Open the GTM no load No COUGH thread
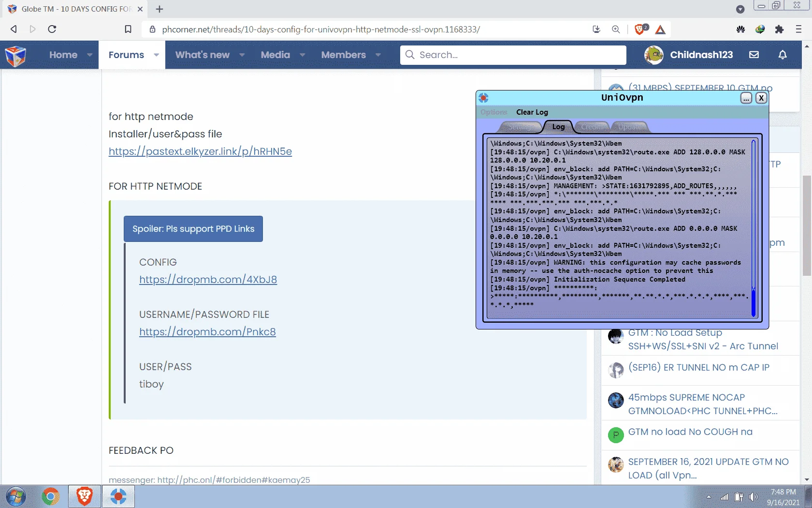 pyautogui.click(x=690, y=432)
